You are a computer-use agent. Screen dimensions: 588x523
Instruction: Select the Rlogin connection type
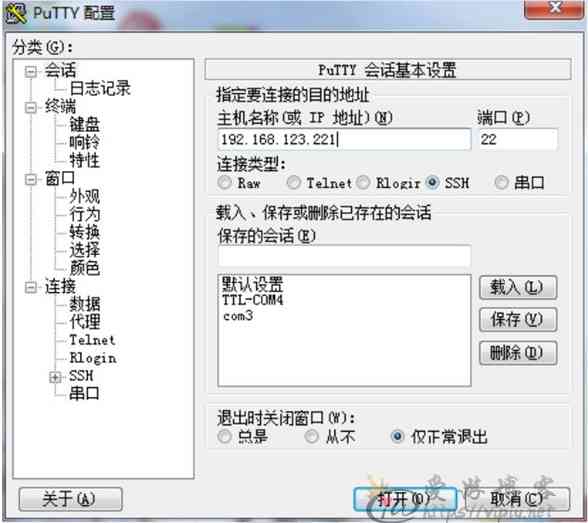(x=363, y=183)
